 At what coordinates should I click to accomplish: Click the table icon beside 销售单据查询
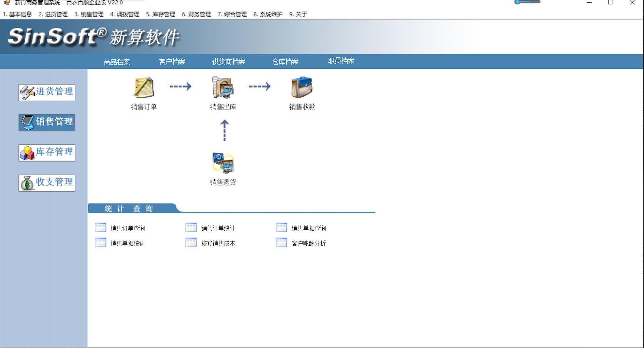pyautogui.click(x=282, y=228)
